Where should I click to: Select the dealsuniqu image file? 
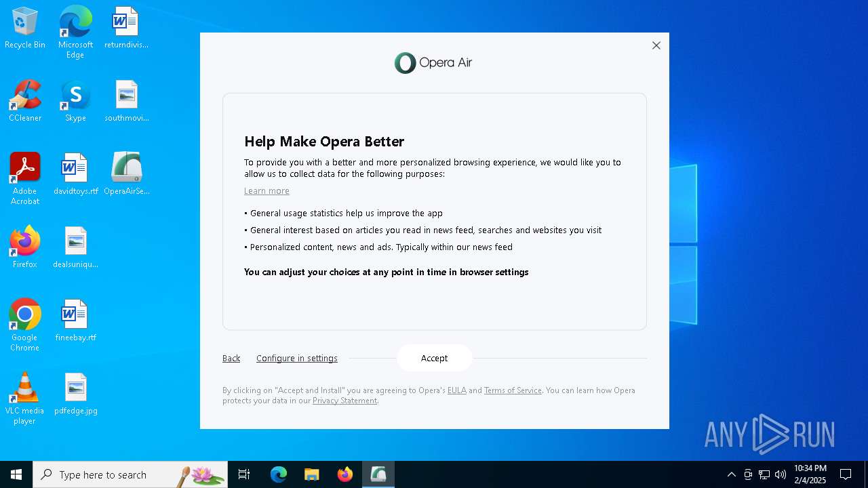click(x=75, y=247)
